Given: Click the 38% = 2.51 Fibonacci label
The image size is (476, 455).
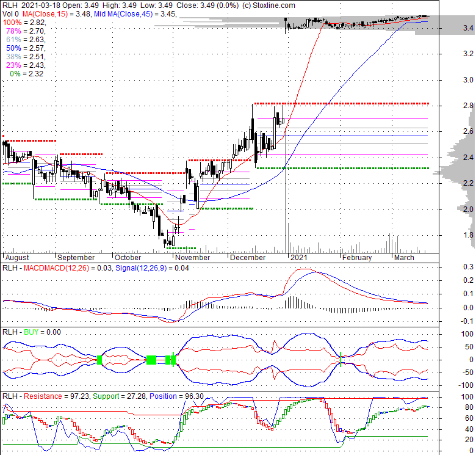Looking at the screenshot, I should (26, 57).
